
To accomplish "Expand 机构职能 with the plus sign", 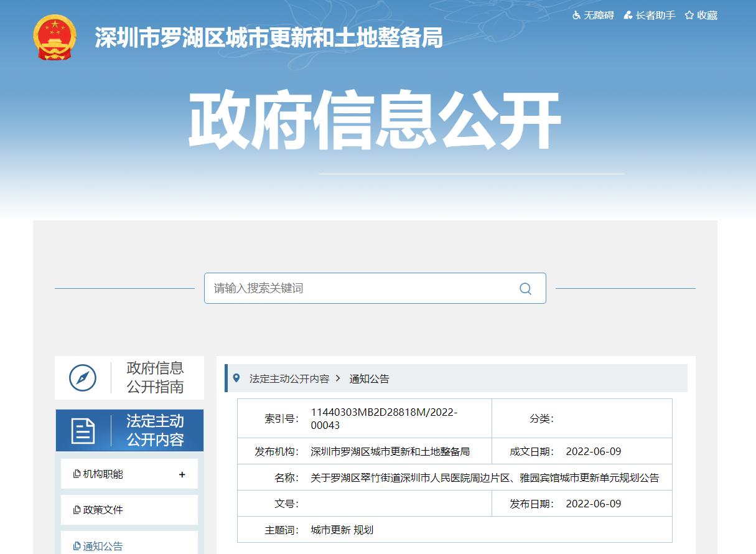I will (x=182, y=474).
